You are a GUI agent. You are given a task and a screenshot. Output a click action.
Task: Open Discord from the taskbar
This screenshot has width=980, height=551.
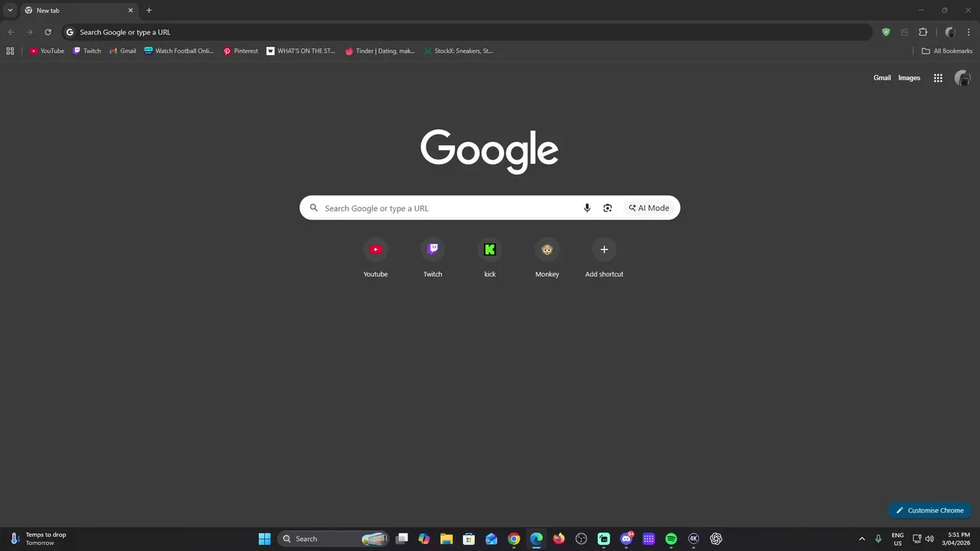point(626,539)
